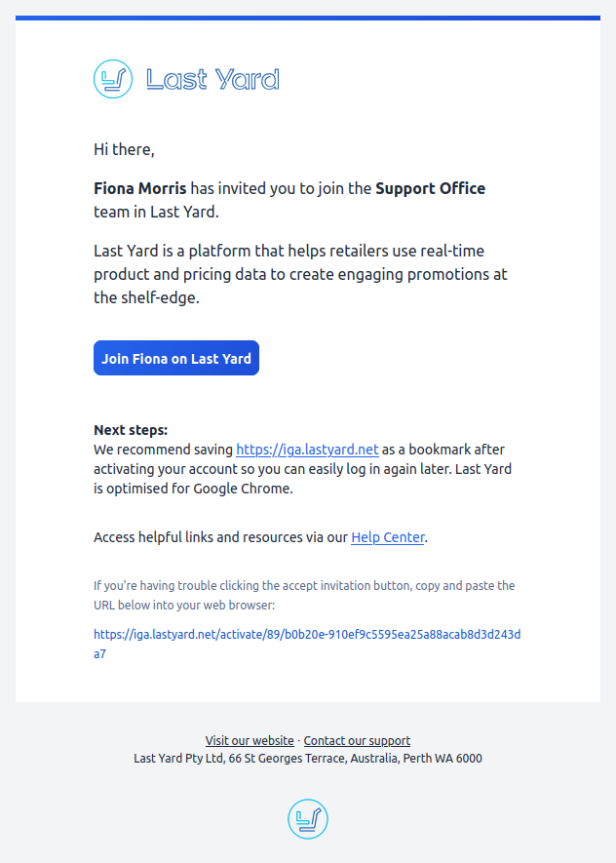The height and width of the screenshot is (863, 616).
Task: Click the circular Last Yard logo in header
Action: point(113,79)
